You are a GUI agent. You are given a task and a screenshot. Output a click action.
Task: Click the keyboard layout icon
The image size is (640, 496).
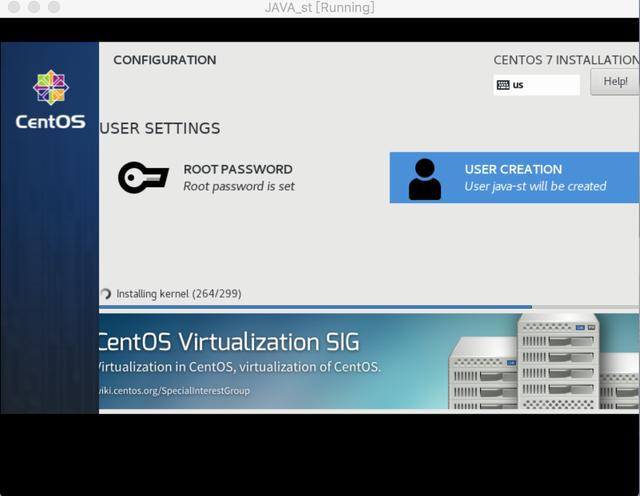click(503, 85)
